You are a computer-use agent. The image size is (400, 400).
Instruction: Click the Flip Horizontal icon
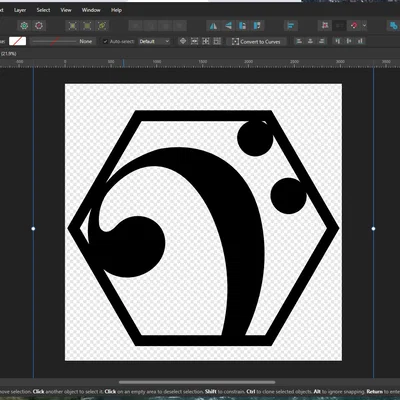[x=213, y=26]
